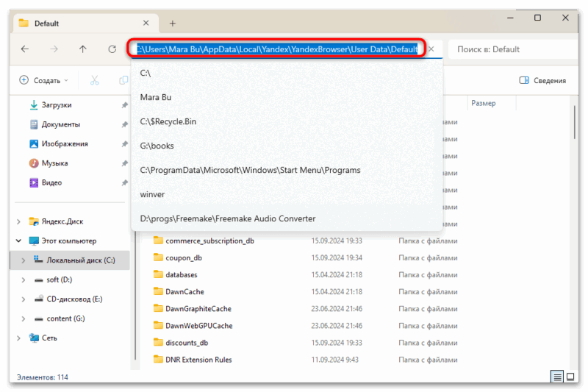The height and width of the screenshot is (392, 588).
Task: Expand Локальный диск (C:) node
Action: [24, 260]
